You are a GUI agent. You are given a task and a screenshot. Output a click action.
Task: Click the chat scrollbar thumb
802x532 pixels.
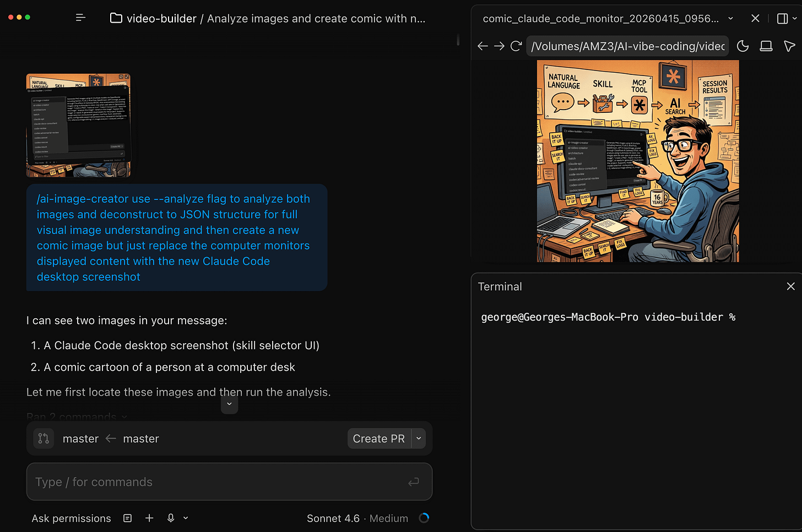point(458,40)
